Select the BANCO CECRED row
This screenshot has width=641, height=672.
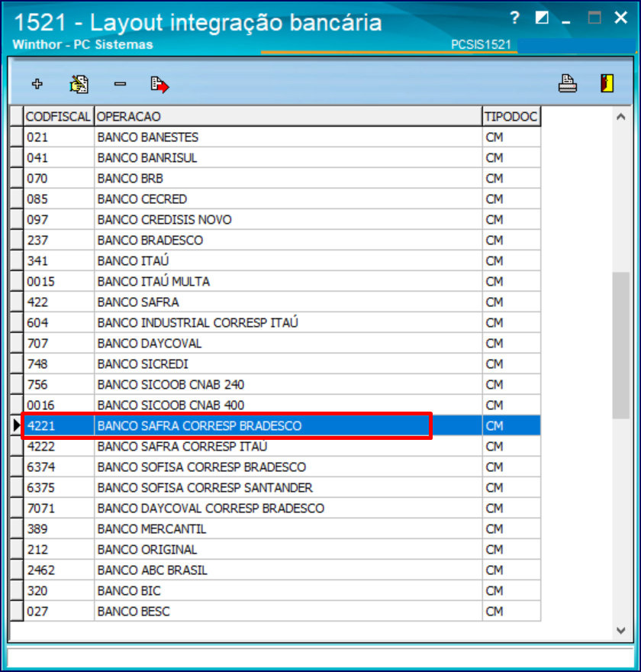[x=275, y=199]
